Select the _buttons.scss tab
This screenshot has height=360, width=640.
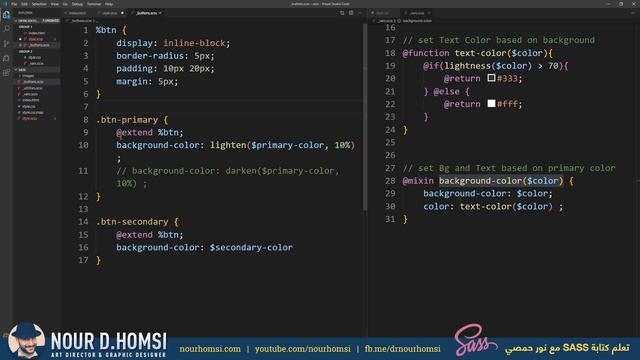(147, 13)
